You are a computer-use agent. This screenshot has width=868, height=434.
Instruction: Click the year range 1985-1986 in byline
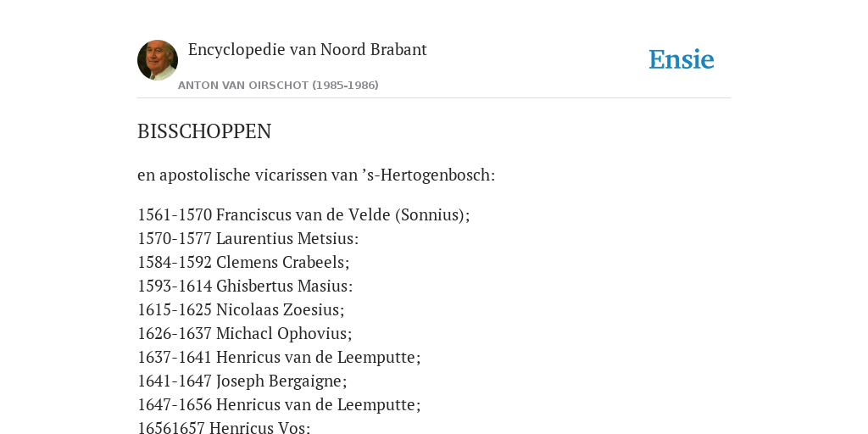[346, 86]
